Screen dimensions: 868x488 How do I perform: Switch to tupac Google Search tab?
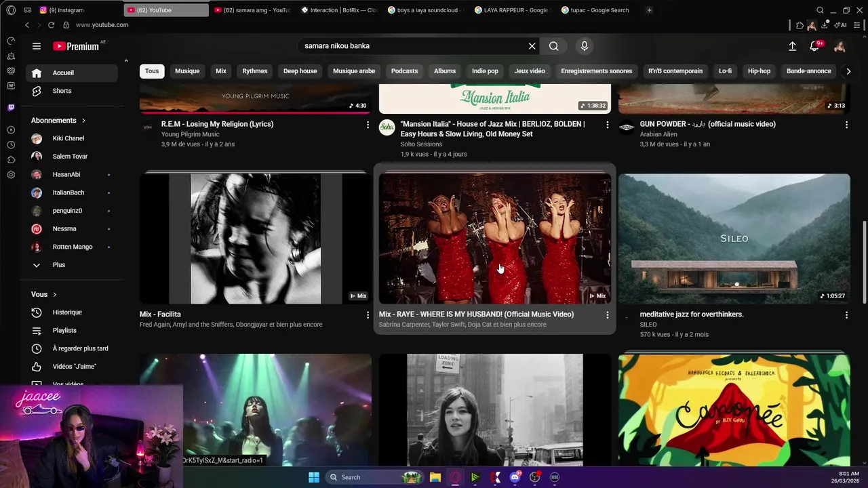point(599,10)
